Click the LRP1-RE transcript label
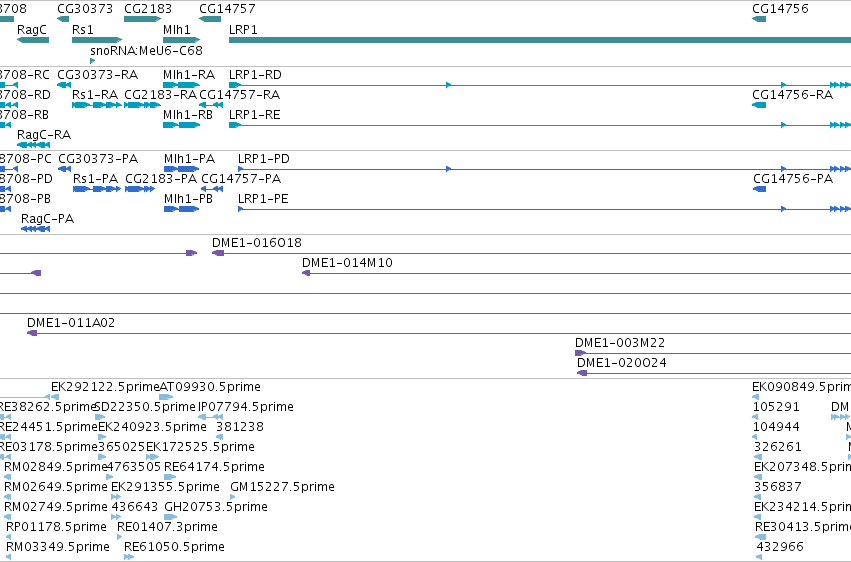The image size is (851, 562). click(x=255, y=114)
